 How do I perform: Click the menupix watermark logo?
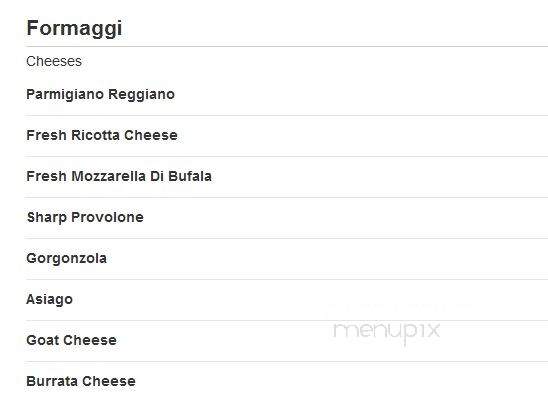387,332
